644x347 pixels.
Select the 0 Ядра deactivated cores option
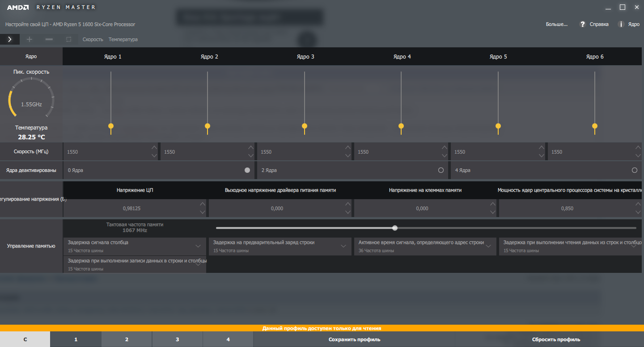click(x=247, y=170)
